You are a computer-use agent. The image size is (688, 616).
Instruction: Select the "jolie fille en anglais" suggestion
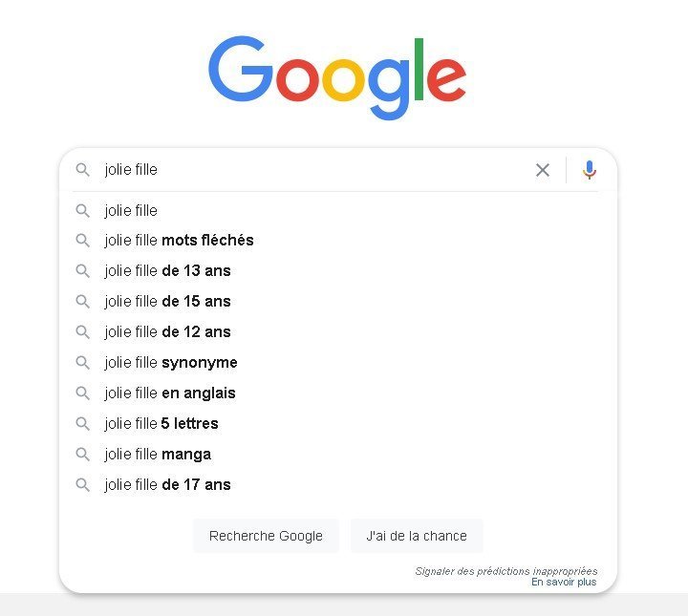(x=170, y=393)
